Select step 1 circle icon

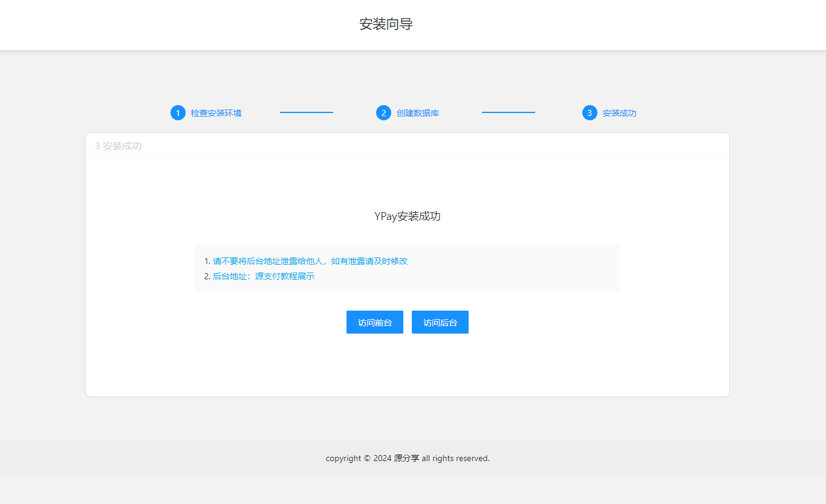pos(178,113)
